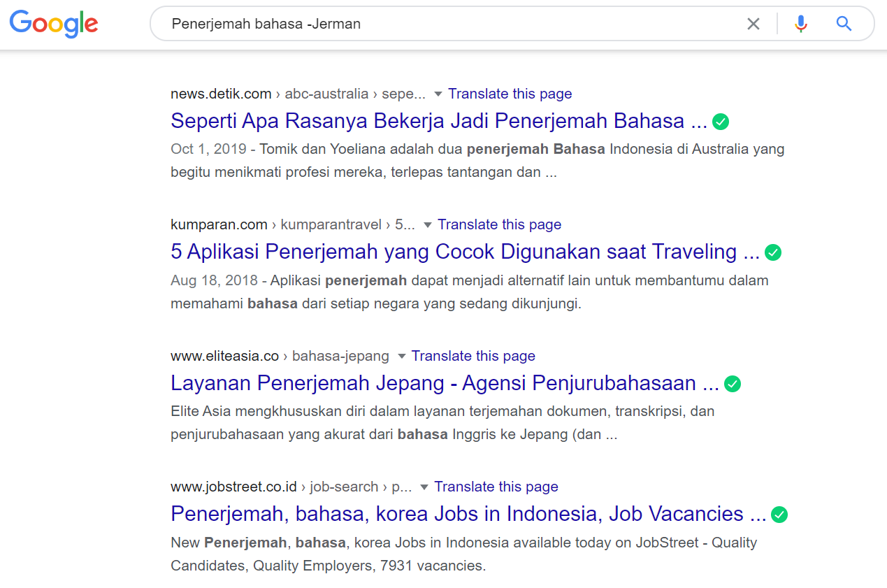Screen dimensions: 887x588
Task: Click the blue magnifier search icon
Action: point(844,24)
